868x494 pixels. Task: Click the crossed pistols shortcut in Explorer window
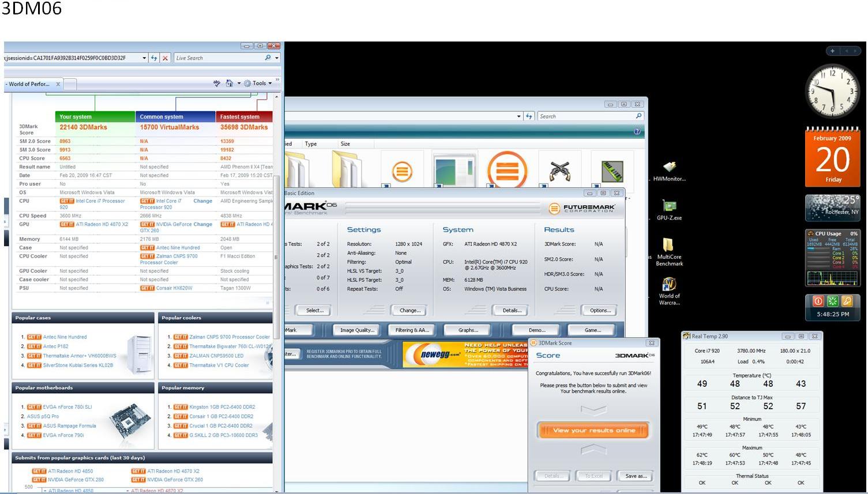click(559, 171)
